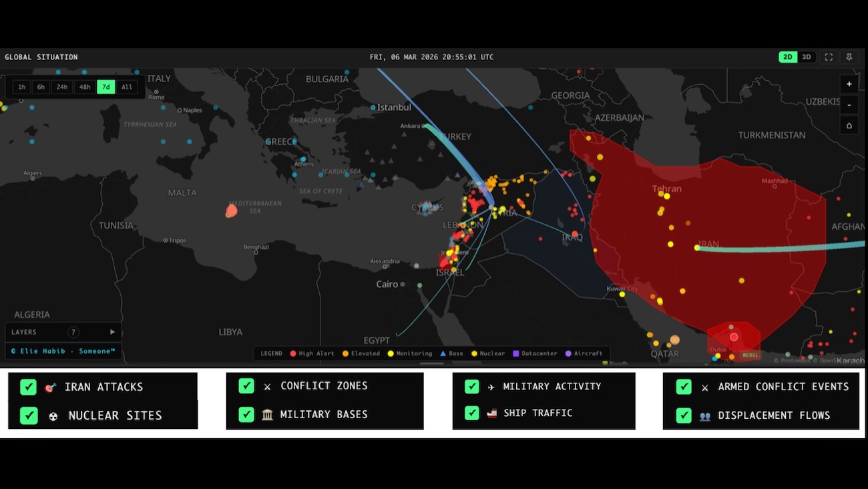
Task: Zoom in with the plus button
Action: (849, 84)
